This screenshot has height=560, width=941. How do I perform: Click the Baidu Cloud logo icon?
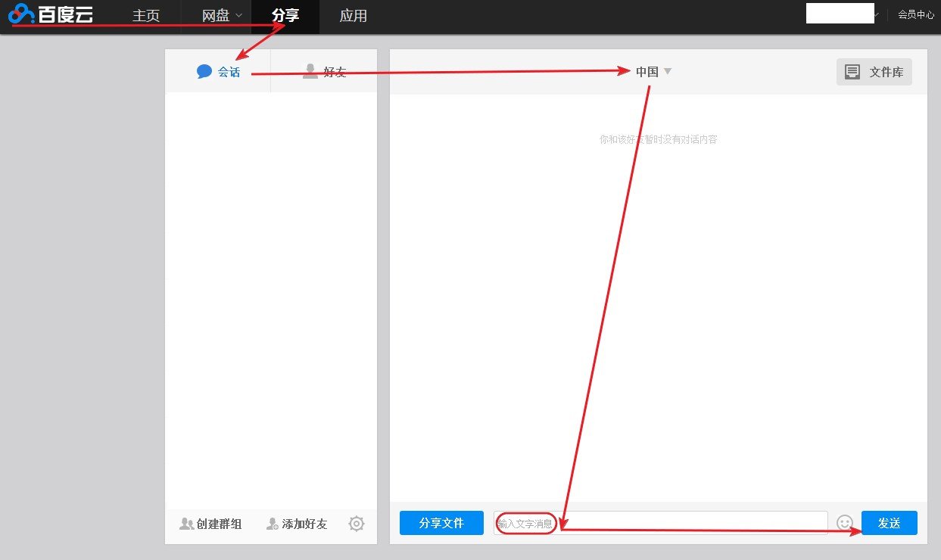click(21, 14)
